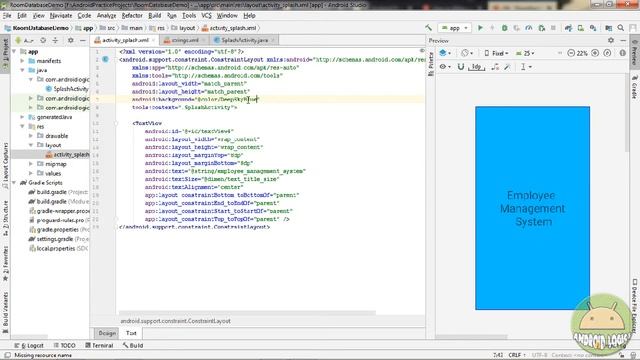Switch to the Design tab
Image resolution: width=640 pixels, height=360 pixels.
pyautogui.click(x=107, y=333)
